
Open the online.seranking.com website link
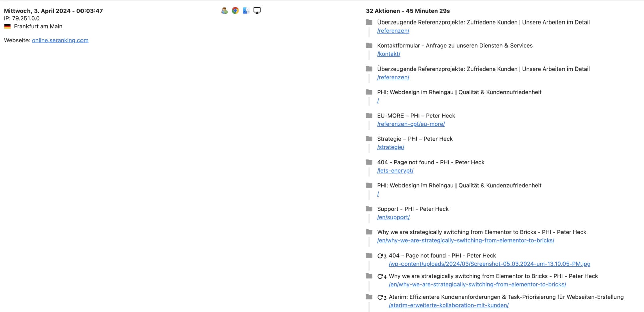click(x=60, y=40)
